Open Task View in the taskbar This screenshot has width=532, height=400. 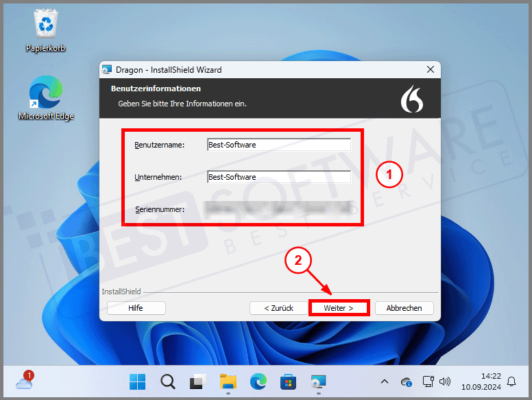point(197,381)
